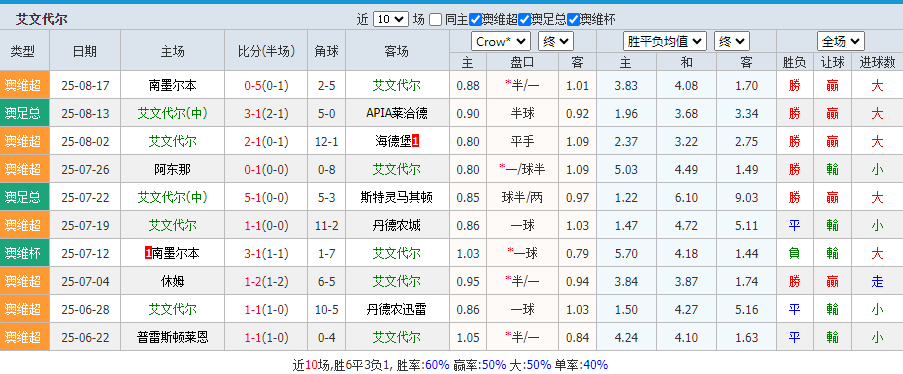Open 艾文代尔(中) team on 25-08-13
This screenshot has width=903, height=374.
[172, 114]
